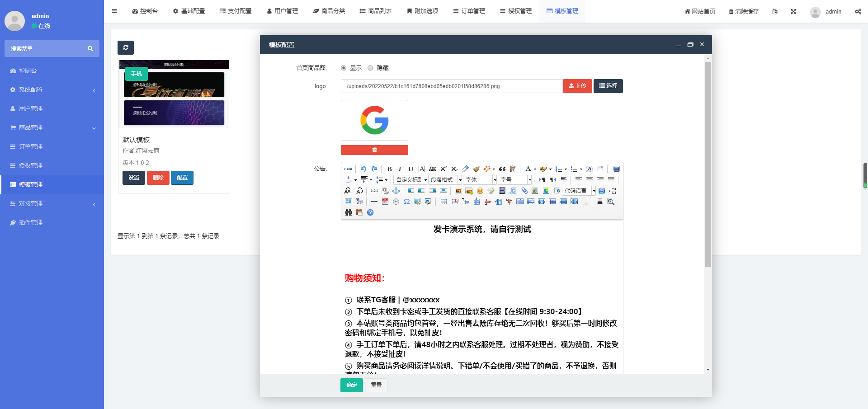Open the editor help question-mark icon
The height and width of the screenshot is (409, 868).
click(370, 212)
